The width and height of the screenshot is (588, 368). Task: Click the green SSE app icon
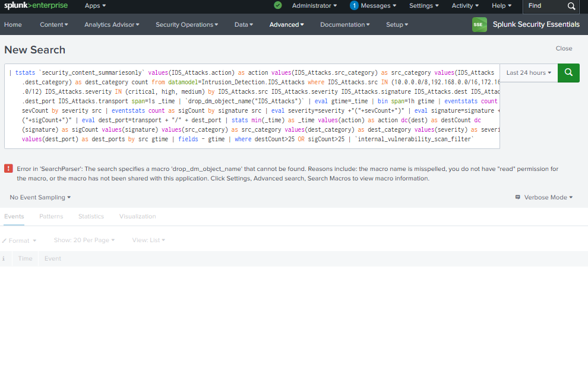click(x=479, y=24)
